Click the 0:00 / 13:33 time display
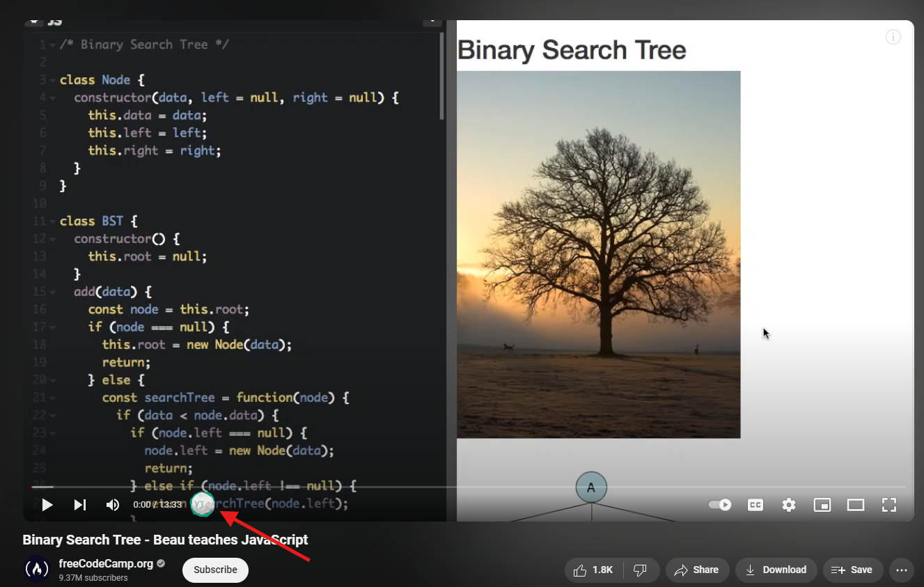924x587 pixels. 157,505
